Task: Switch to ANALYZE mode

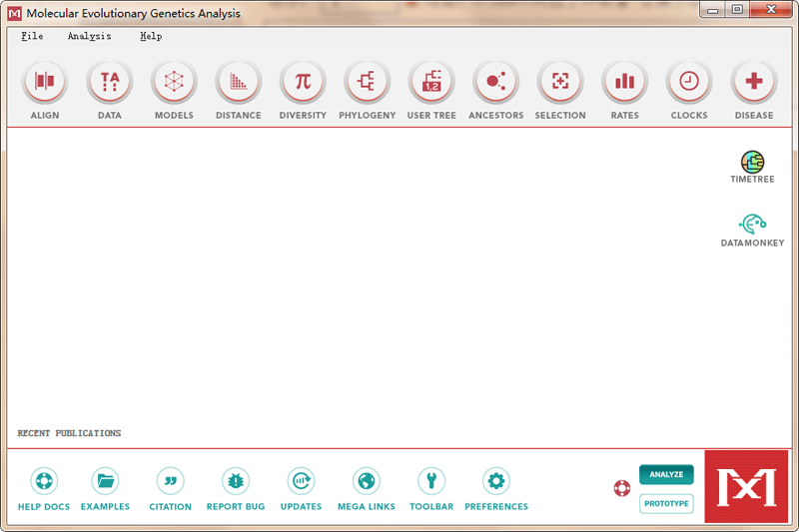Action: [666, 474]
